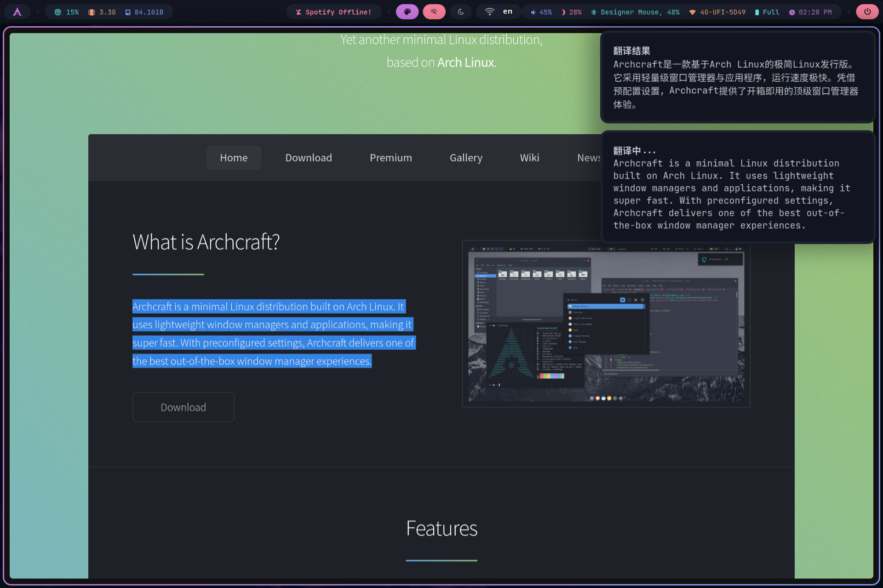The image size is (883, 588).
Task: Select the Premium navigation tab
Action: click(x=391, y=158)
